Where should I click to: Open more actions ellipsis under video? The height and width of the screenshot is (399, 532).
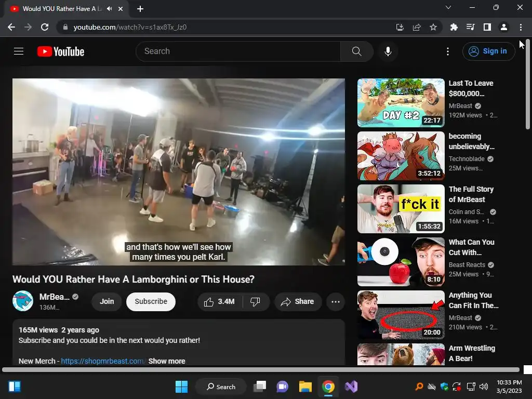336,302
